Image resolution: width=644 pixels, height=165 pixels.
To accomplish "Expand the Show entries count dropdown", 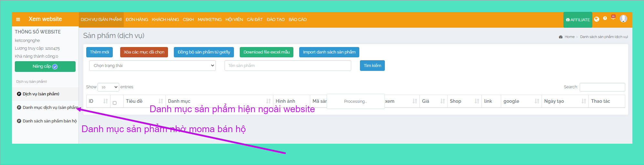I will (109, 87).
